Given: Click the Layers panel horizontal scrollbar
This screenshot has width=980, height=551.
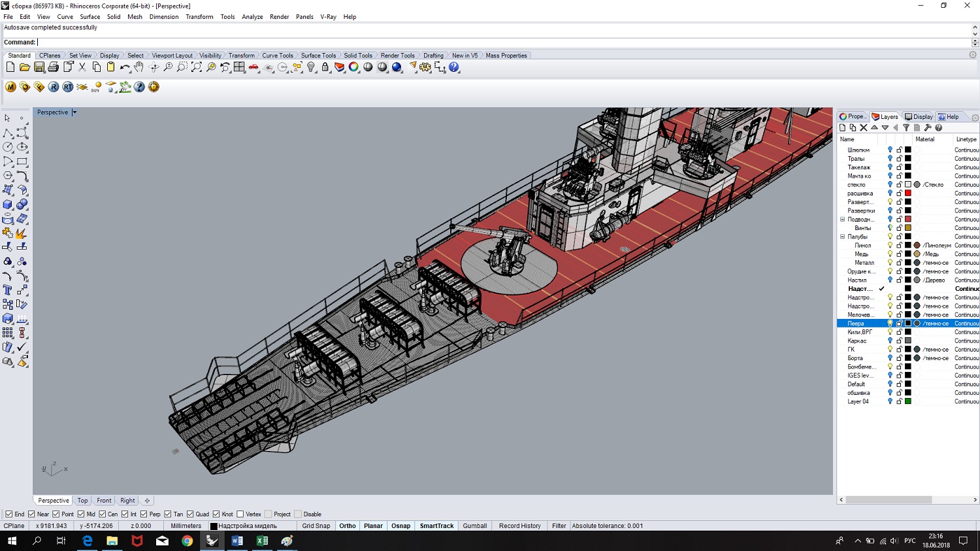Looking at the screenshot, I should [x=889, y=499].
